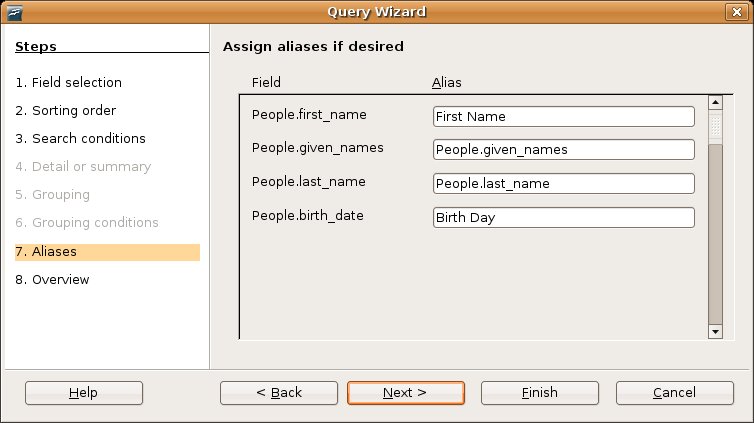Click disabled step 6 Grouping conditions
The height and width of the screenshot is (423, 754).
click(87, 223)
